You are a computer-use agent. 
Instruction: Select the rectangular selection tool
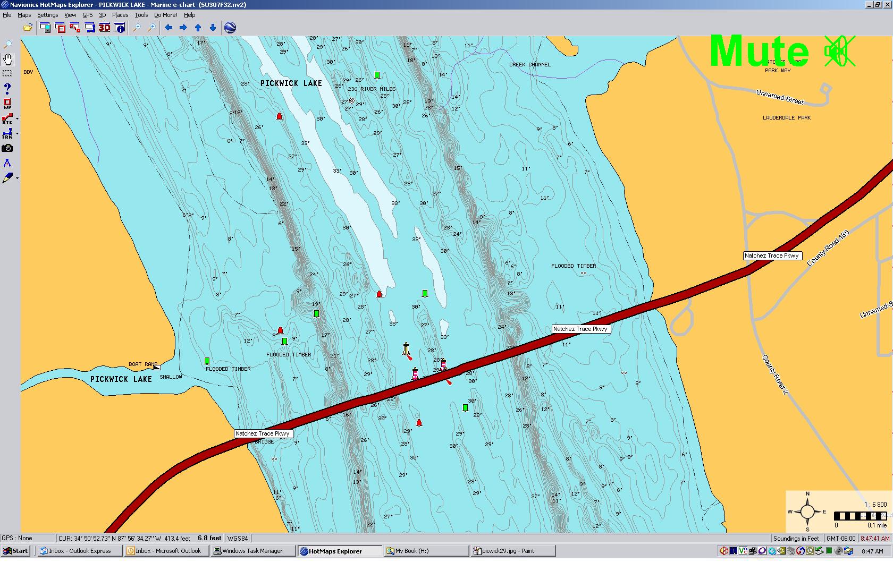click(x=7, y=73)
